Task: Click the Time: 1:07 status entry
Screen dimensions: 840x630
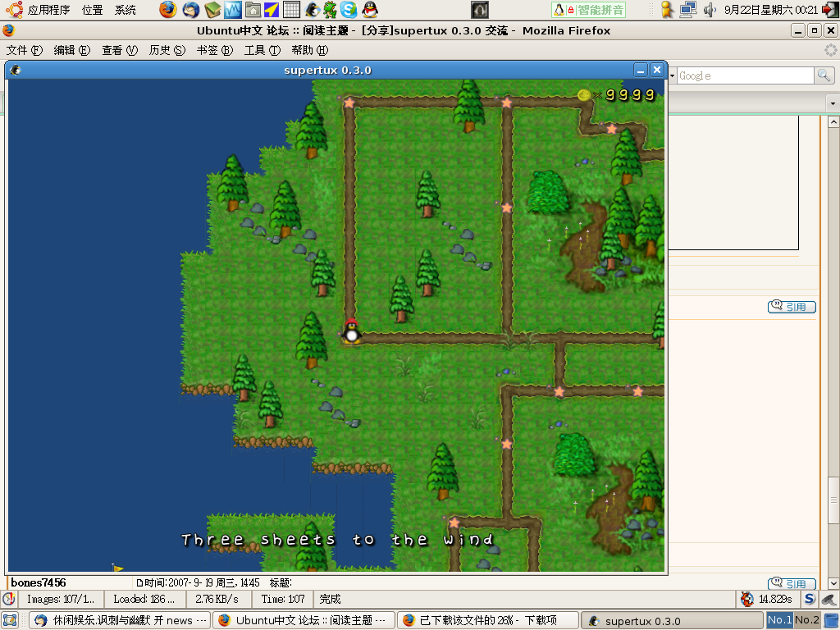Action: (x=283, y=599)
